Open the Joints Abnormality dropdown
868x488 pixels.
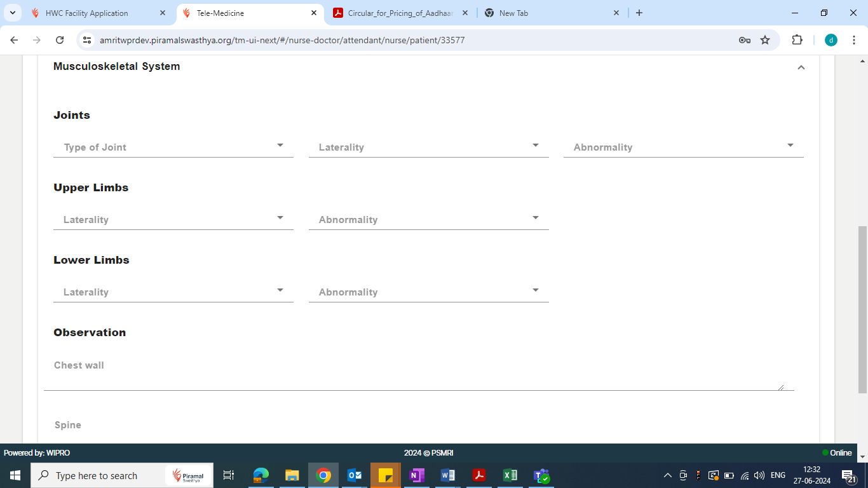click(x=684, y=147)
